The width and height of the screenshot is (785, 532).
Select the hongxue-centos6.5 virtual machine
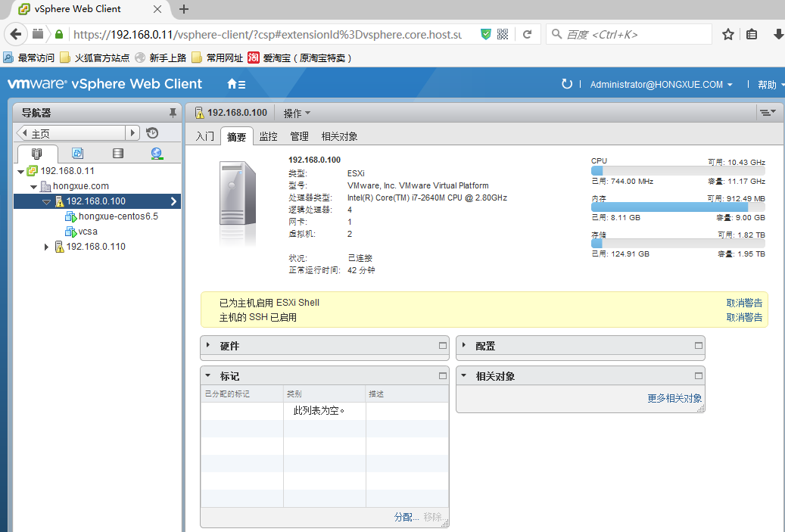pos(118,216)
